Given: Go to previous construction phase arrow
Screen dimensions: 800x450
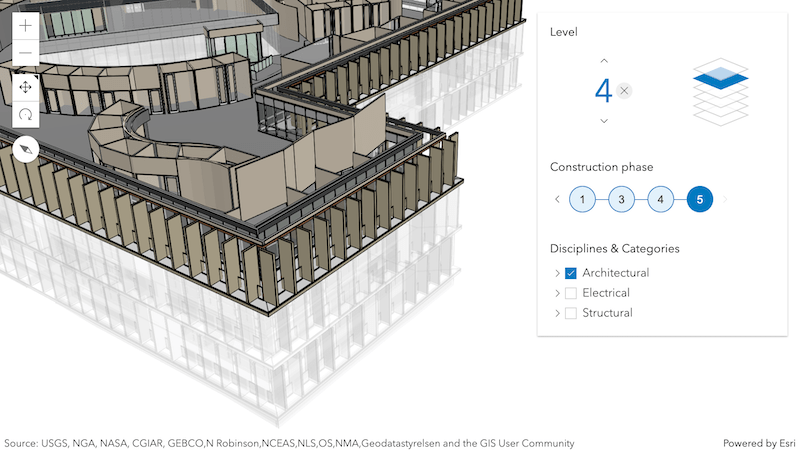Looking at the screenshot, I should [x=557, y=199].
